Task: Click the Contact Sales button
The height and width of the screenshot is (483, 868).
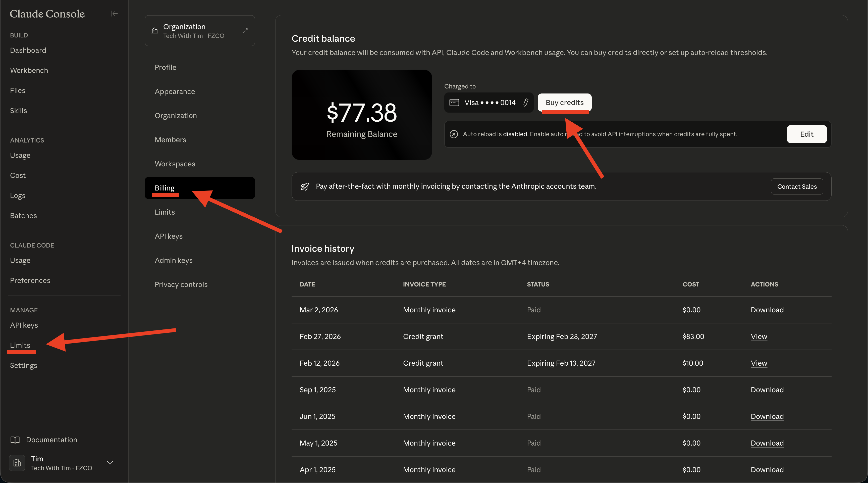Action: pyautogui.click(x=797, y=186)
